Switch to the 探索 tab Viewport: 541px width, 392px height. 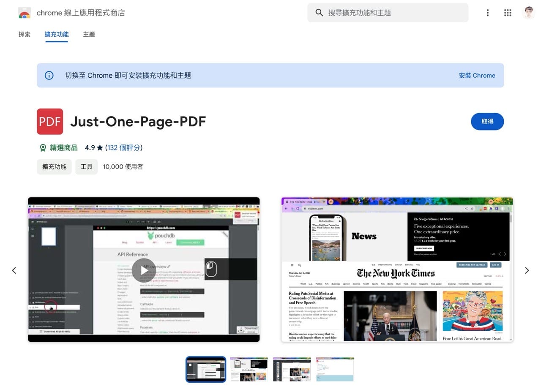pos(25,34)
